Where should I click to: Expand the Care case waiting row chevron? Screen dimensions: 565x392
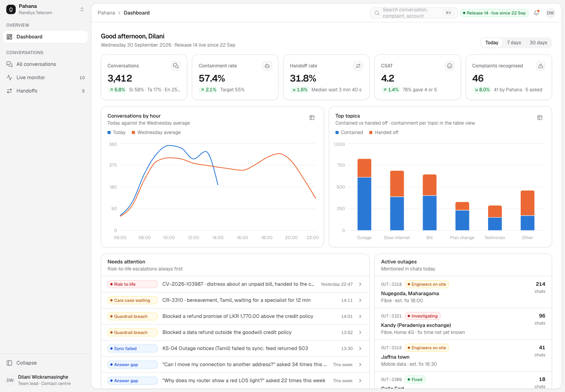tap(360, 300)
